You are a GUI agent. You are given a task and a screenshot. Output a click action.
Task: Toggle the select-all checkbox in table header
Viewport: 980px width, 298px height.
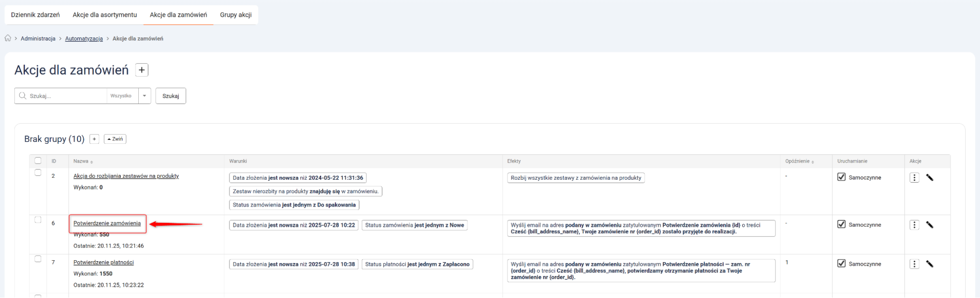[38, 161]
